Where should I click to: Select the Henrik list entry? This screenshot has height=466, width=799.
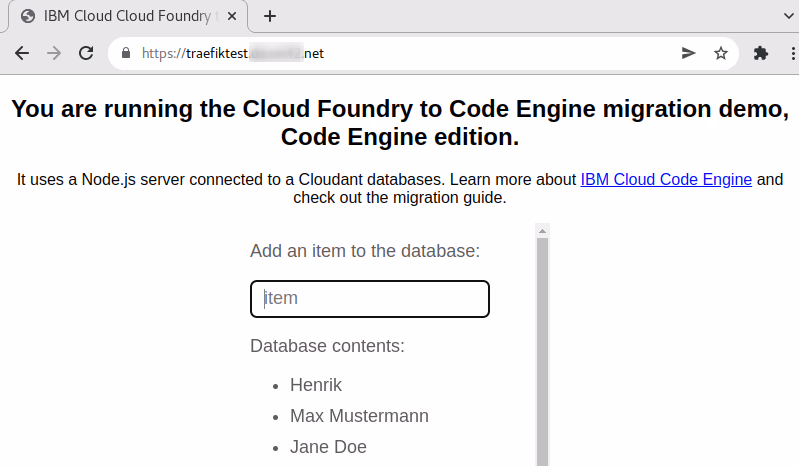click(x=315, y=384)
